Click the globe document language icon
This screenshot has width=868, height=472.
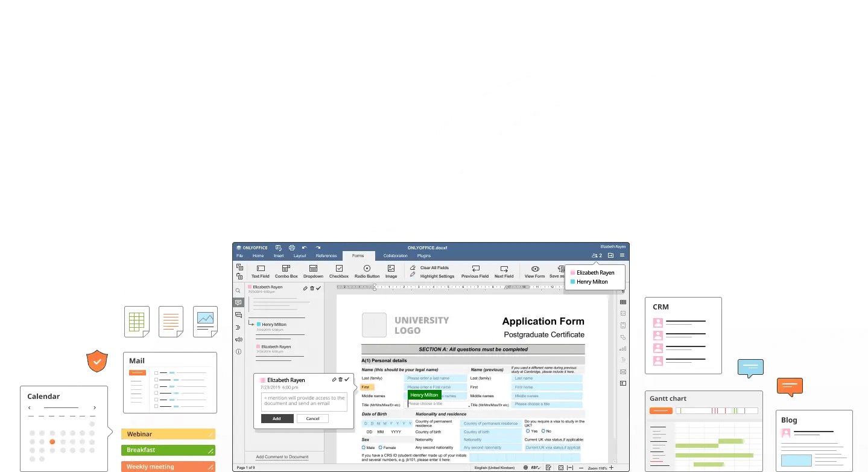525,468
